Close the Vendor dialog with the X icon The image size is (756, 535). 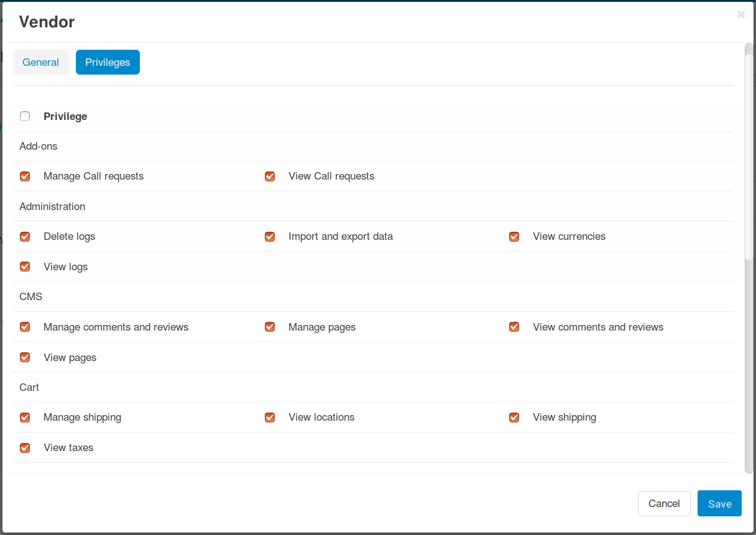point(741,14)
